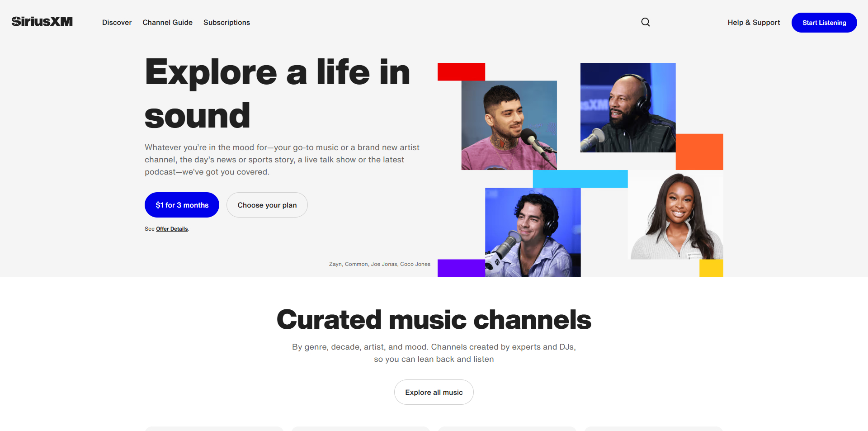Open Help & Support

point(754,23)
